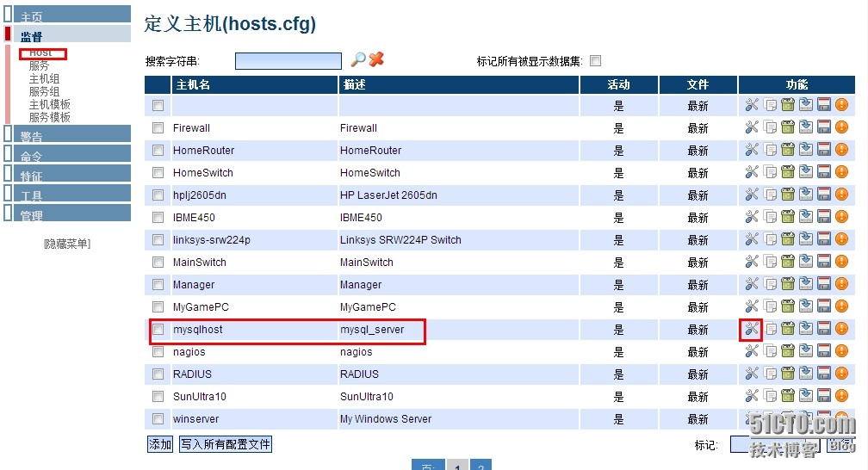Viewport: 868px width, 470px height.
Task: Open Host submenu item
Action: point(40,53)
